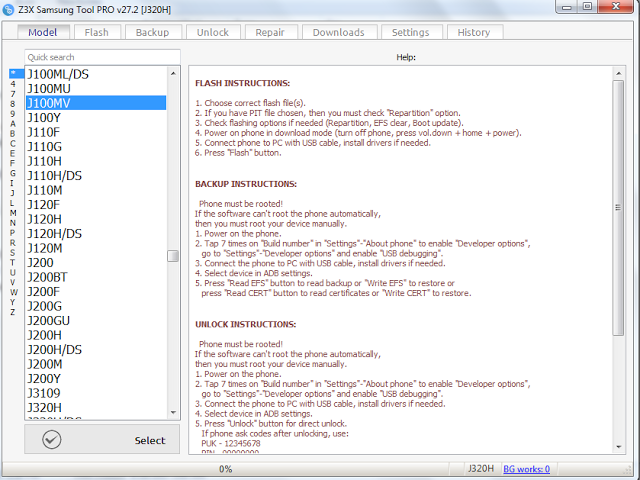Open the Repair tab

pos(270,32)
